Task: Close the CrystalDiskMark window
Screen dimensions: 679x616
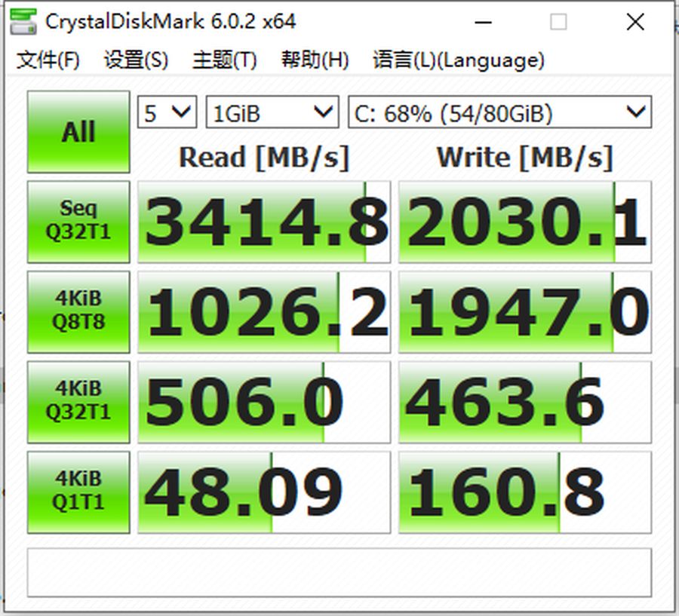Action: (635, 22)
